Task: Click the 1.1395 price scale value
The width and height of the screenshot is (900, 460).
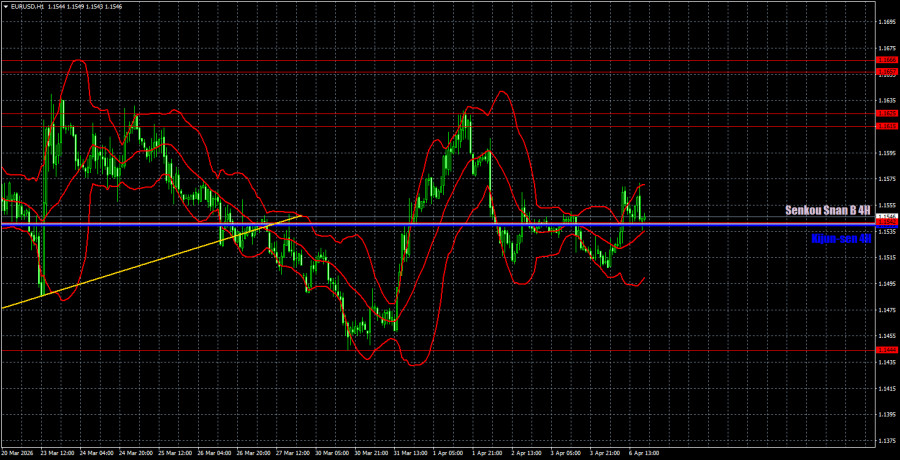Action: 887,415
